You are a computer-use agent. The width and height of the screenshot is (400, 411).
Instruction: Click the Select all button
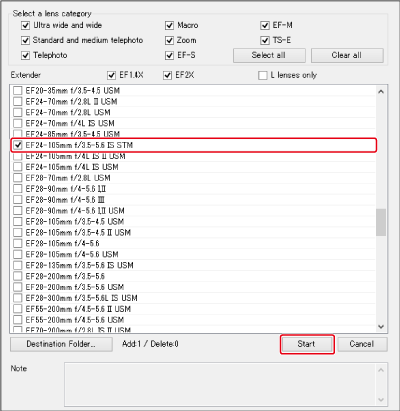269,55
